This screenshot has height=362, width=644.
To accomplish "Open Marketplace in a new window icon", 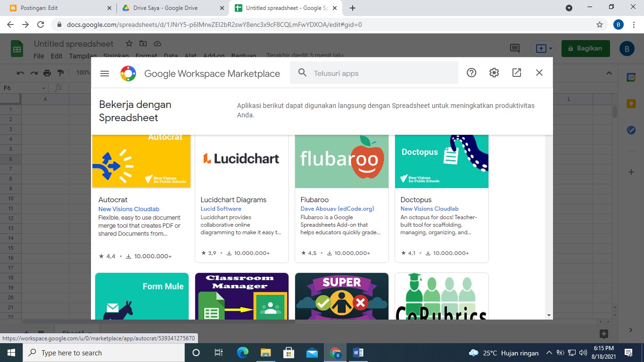I will (x=516, y=73).
